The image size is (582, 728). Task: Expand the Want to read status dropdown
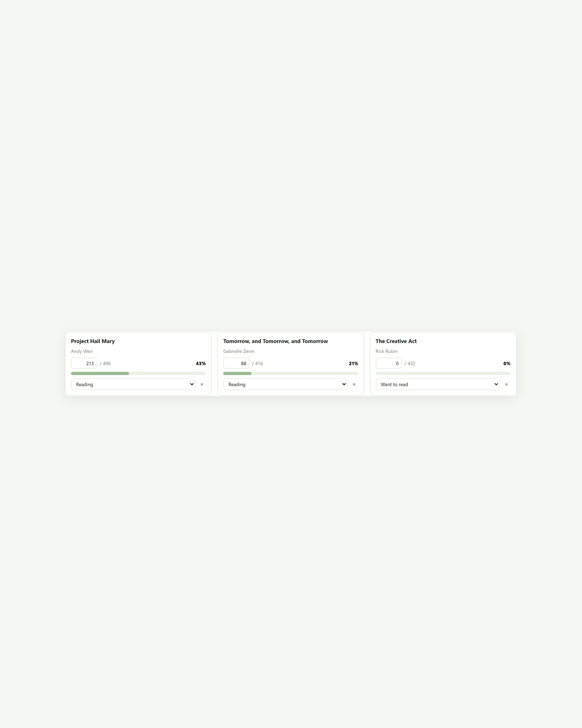(x=437, y=384)
